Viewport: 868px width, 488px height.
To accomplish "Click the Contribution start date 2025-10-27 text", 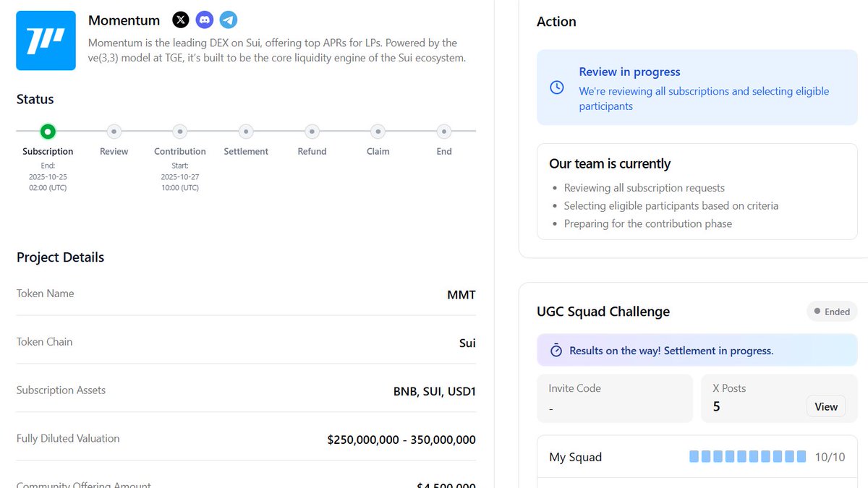I will (x=180, y=176).
